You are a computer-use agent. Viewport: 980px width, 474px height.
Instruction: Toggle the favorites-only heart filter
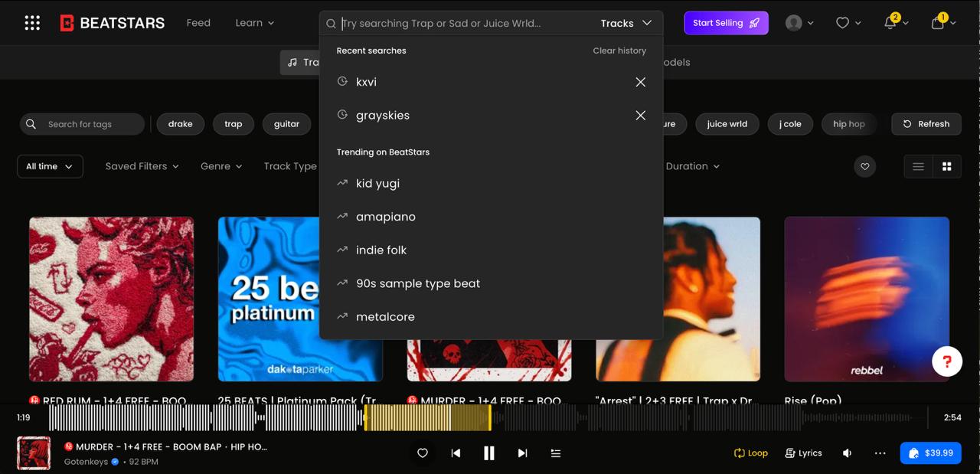(865, 166)
